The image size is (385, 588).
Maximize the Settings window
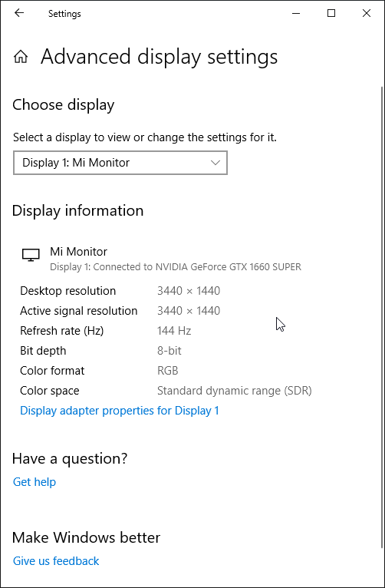[331, 14]
